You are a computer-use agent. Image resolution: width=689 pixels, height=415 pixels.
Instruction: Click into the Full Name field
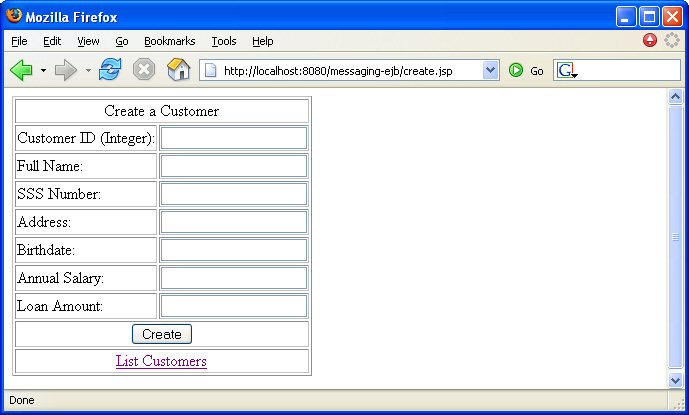pos(234,166)
